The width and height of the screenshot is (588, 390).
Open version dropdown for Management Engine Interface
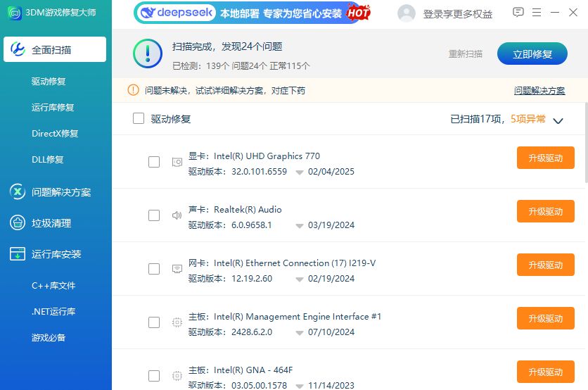pyautogui.click(x=299, y=332)
